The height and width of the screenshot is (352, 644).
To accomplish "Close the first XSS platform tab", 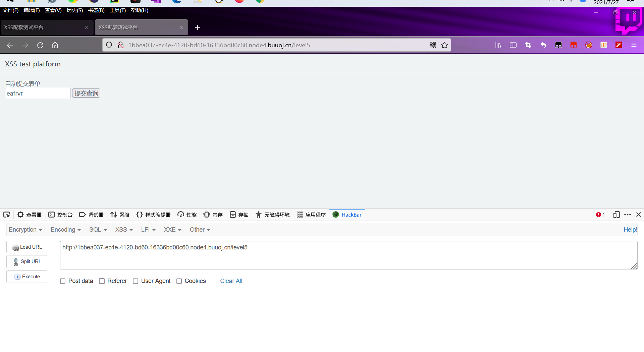I will 87,27.
